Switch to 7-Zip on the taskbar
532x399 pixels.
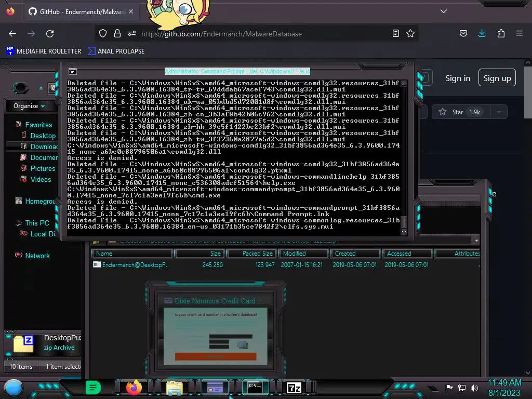(294, 388)
